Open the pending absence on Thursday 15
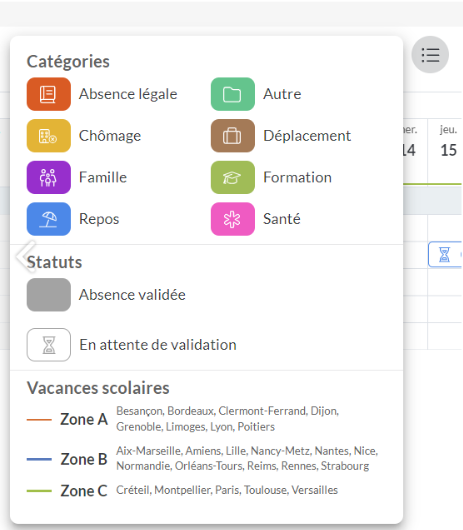This screenshot has height=530, width=463. pyautogui.click(x=445, y=255)
